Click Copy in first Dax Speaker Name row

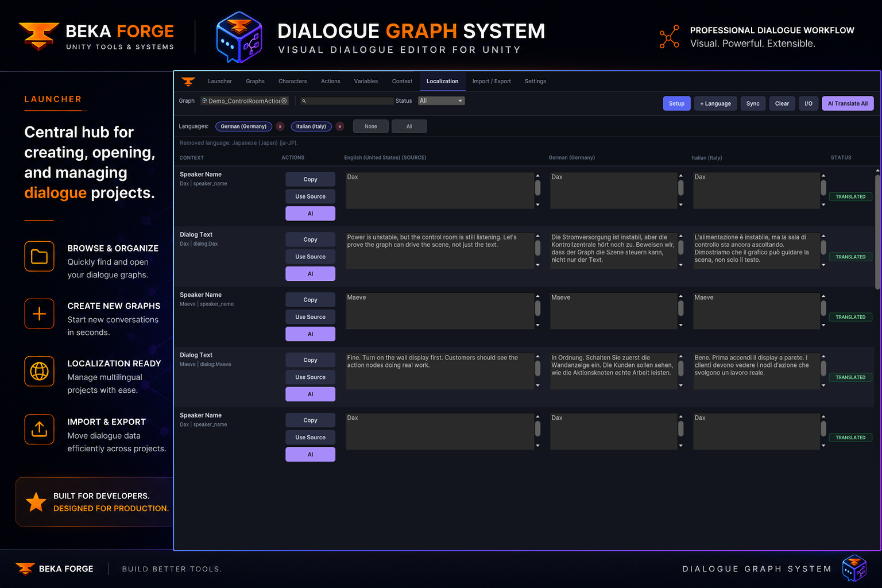coord(311,179)
